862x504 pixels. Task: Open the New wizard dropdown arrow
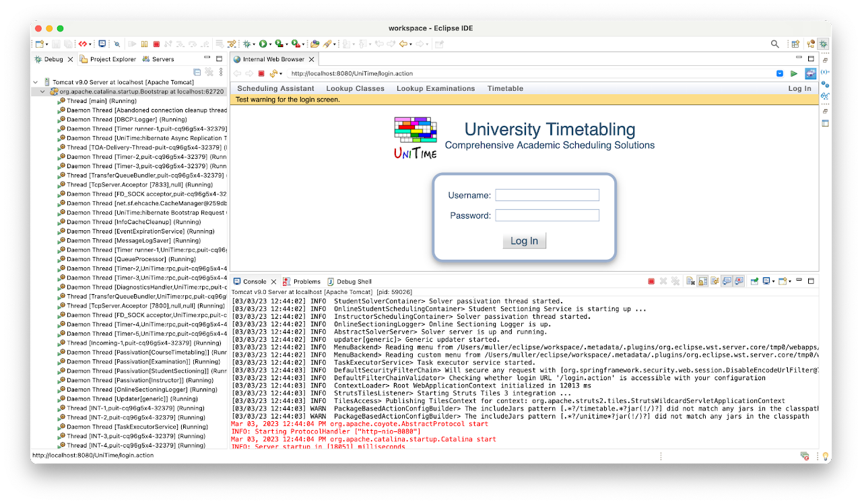coord(47,44)
